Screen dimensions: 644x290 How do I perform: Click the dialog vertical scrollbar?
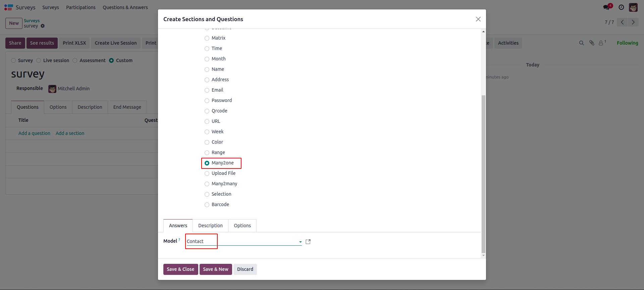coord(483,168)
